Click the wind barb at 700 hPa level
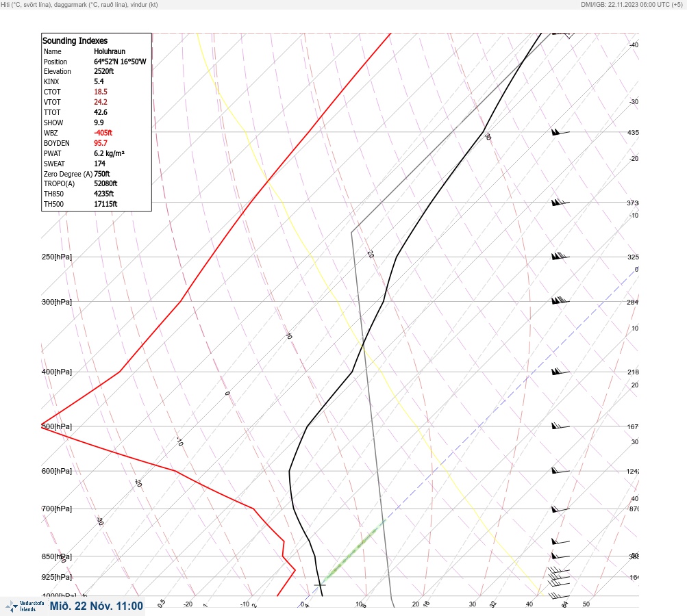Image resolution: width=687 pixels, height=616 pixels. [560, 509]
